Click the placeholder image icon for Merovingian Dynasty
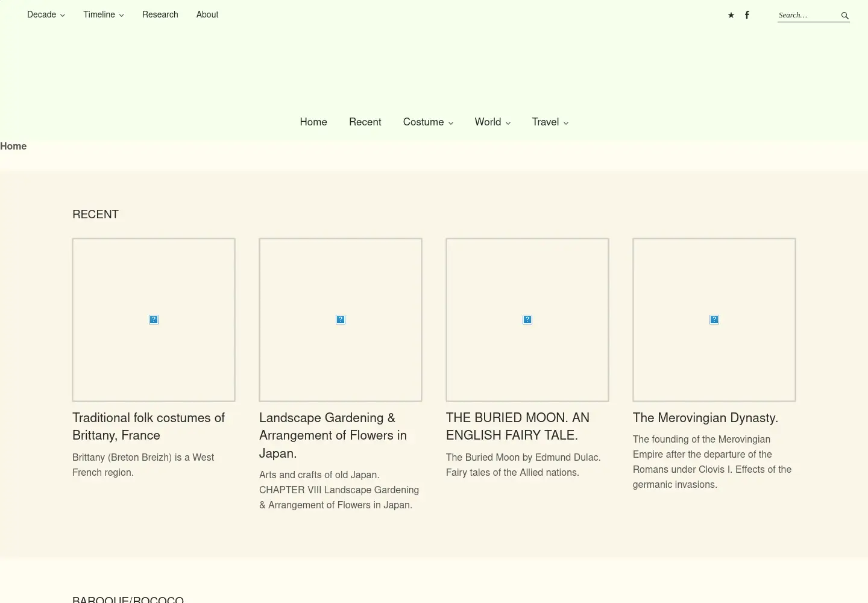 [714, 320]
